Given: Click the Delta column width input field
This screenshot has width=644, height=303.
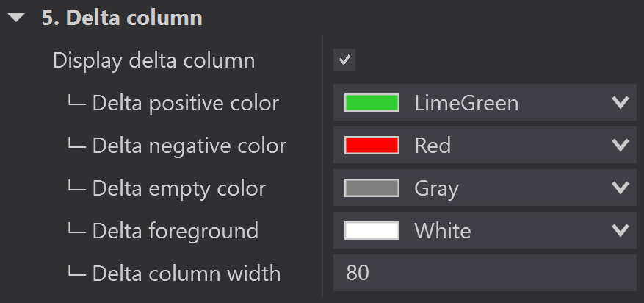Looking at the screenshot, I should 485,274.
